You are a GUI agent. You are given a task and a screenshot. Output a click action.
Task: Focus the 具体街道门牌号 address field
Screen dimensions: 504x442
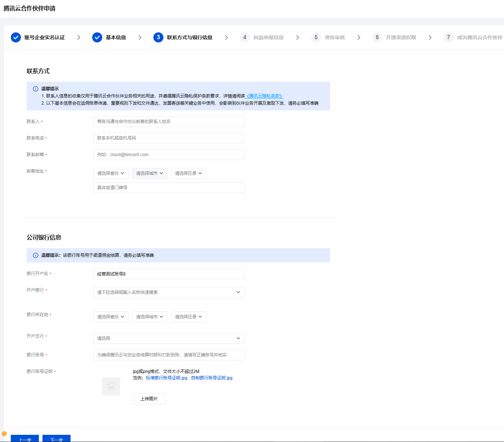(x=169, y=188)
